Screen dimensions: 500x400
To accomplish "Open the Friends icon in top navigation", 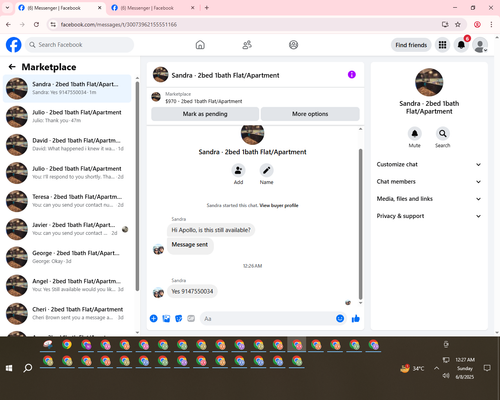I will pos(247,45).
